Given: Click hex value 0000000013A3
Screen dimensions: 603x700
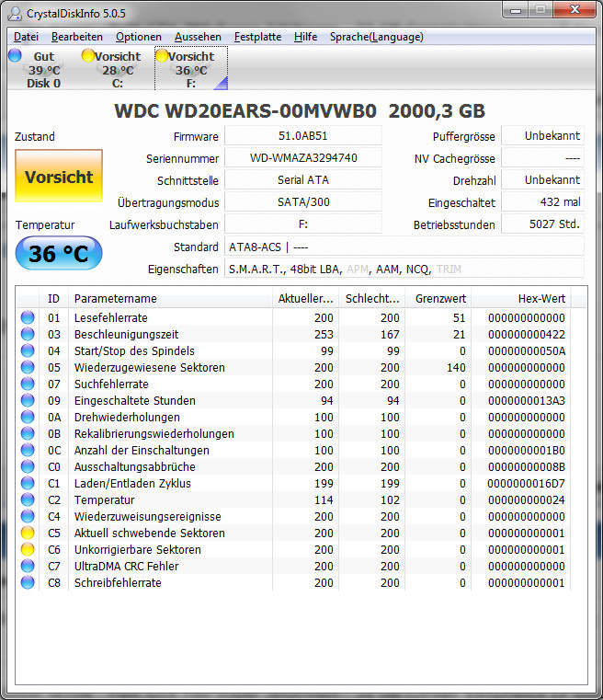Looking at the screenshot, I should point(527,400).
